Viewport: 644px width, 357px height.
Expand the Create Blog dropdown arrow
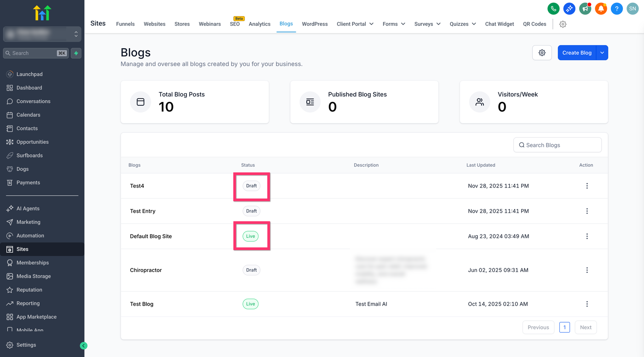(x=602, y=53)
